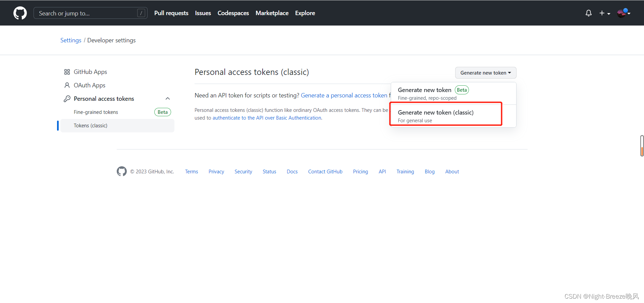Open notifications bell icon
The height and width of the screenshot is (303, 644).
(x=588, y=13)
